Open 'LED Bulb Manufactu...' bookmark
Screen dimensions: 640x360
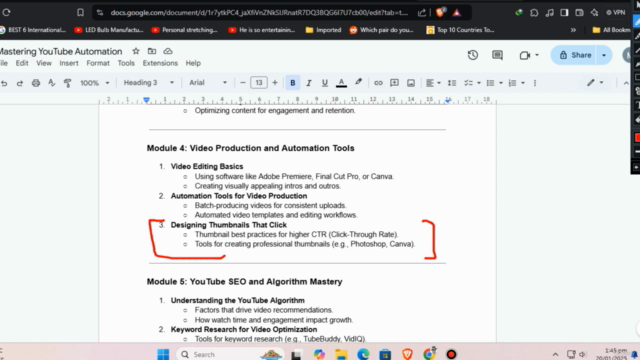109,30
